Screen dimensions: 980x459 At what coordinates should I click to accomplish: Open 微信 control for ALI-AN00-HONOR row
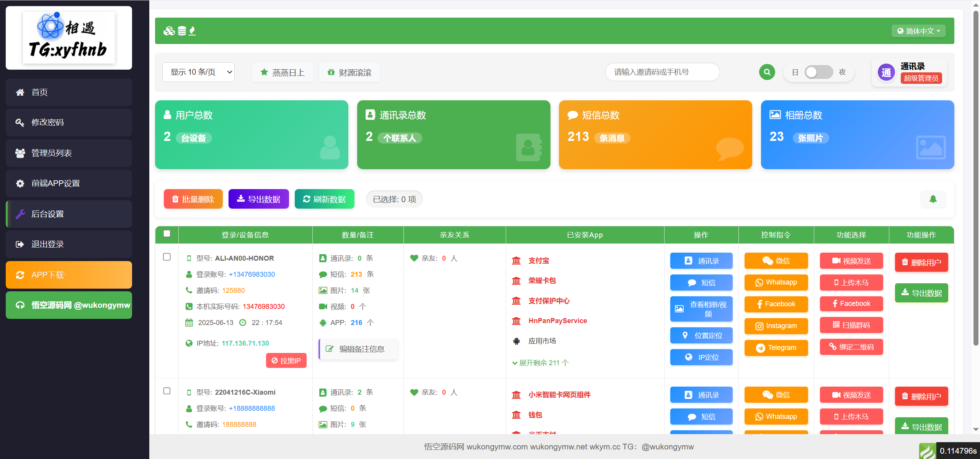pos(776,261)
